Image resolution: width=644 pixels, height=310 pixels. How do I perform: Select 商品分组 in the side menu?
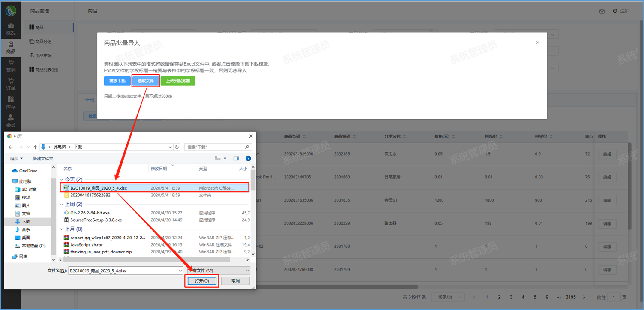43,42
